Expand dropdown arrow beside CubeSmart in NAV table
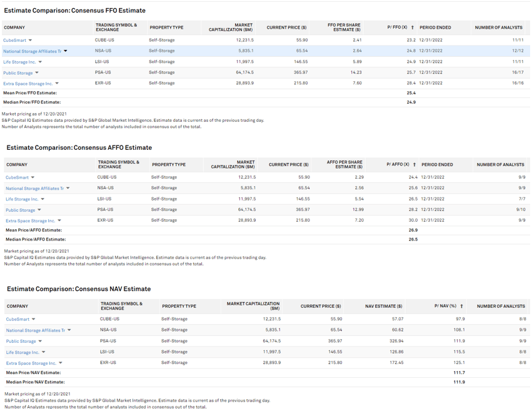Screen dimensions: 532x409 pyautogui.click(x=33, y=319)
